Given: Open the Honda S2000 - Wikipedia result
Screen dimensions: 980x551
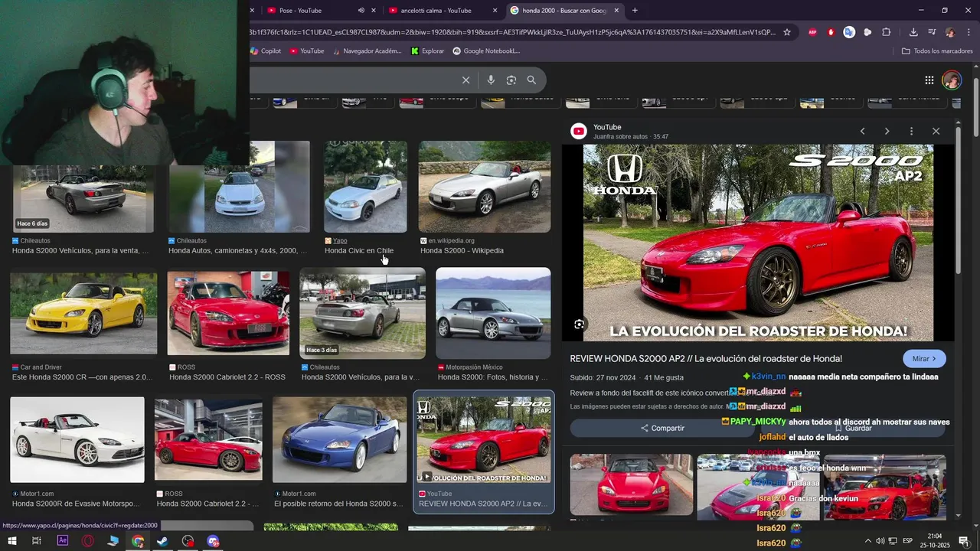Looking at the screenshot, I should coord(462,251).
